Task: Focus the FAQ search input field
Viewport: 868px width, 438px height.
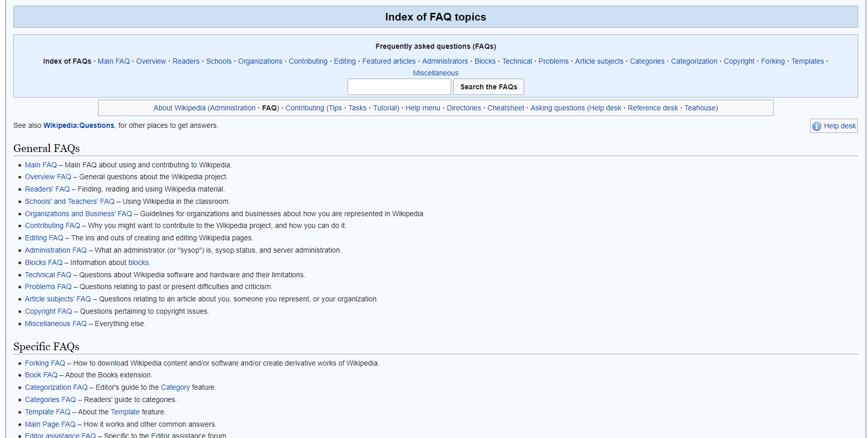Action: [399, 87]
